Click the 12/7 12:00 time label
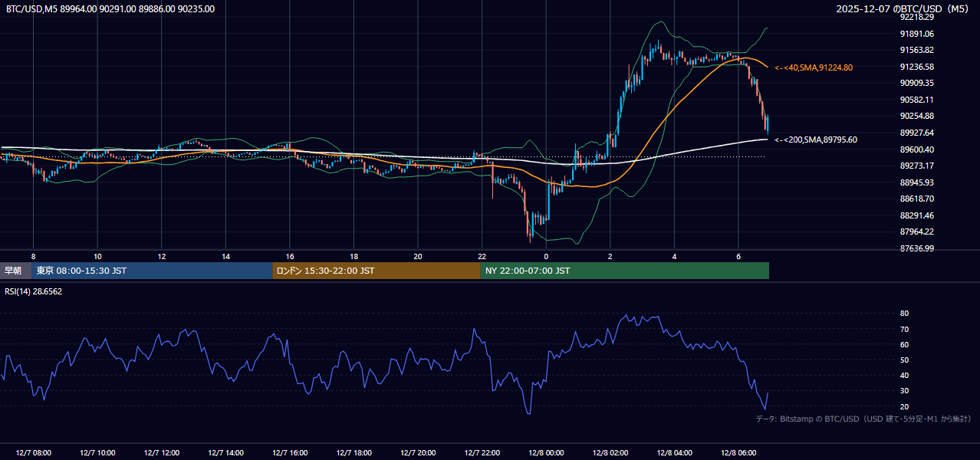Viewport: 980px width, 460px height. coord(161,453)
